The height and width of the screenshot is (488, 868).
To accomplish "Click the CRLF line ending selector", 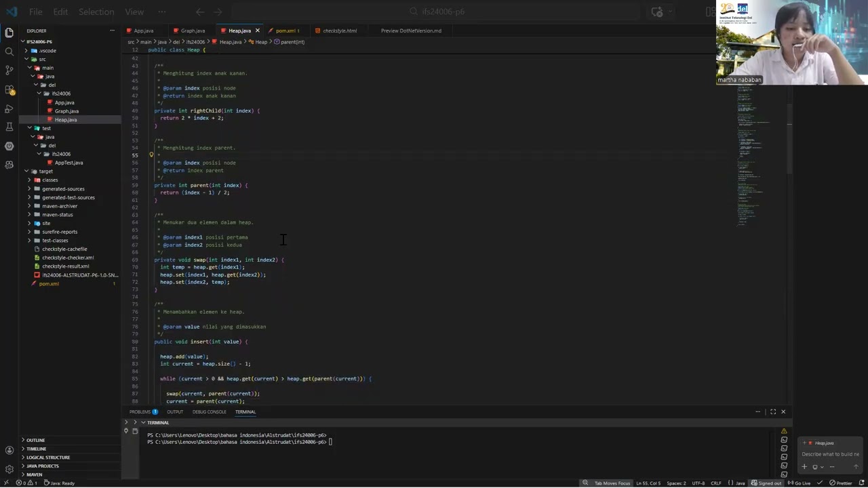I will [716, 483].
